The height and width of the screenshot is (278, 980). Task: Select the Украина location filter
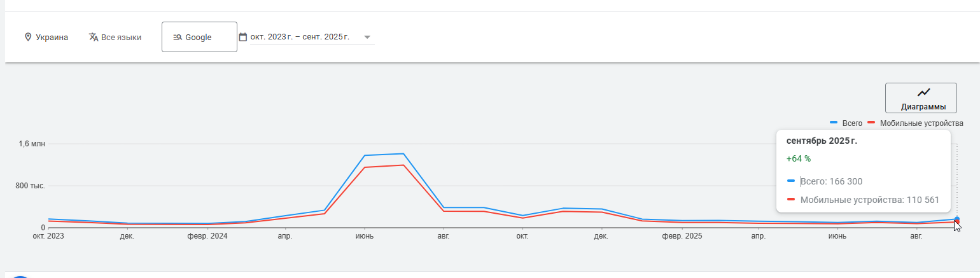pyautogui.click(x=52, y=37)
